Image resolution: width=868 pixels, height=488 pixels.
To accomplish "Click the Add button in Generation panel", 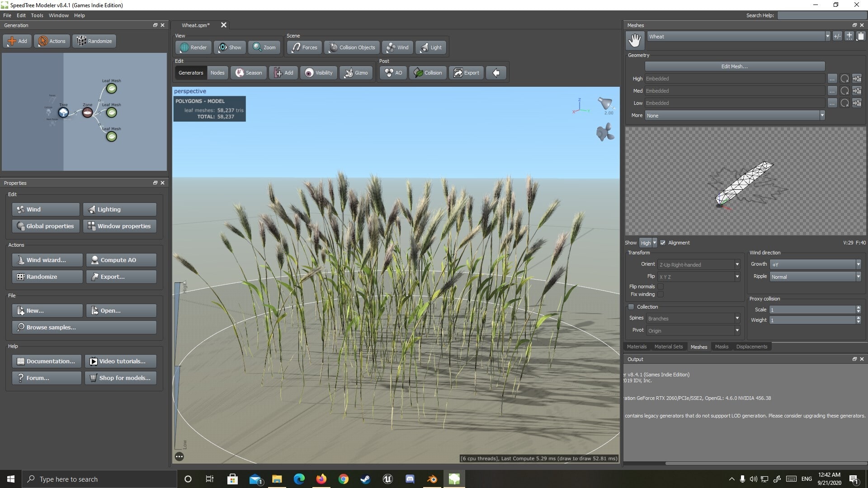I will 17,41.
